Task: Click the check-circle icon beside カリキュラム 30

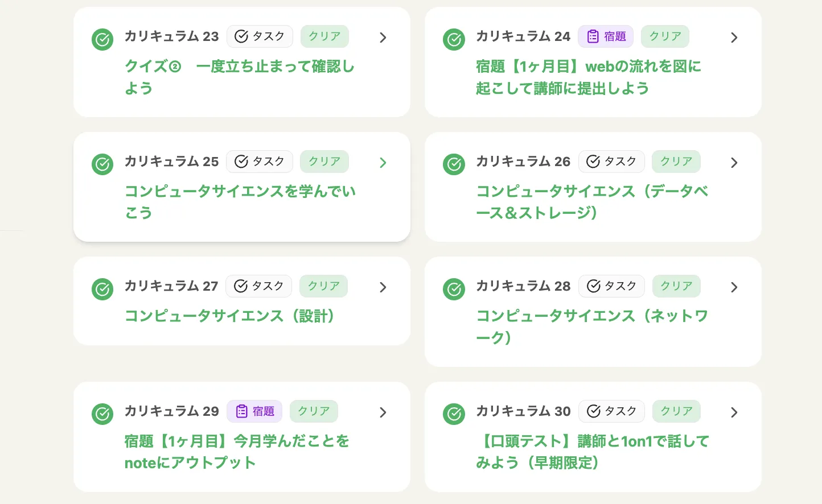Action: pos(454,414)
